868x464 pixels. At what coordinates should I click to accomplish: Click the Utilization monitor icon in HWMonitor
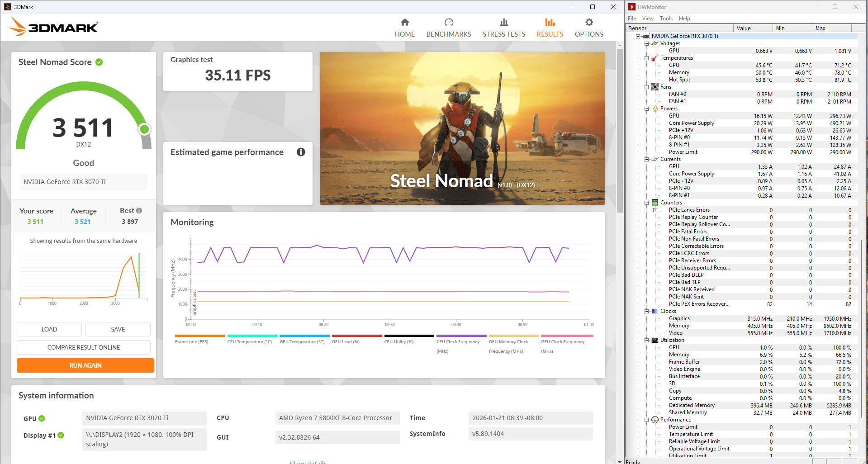point(655,340)
